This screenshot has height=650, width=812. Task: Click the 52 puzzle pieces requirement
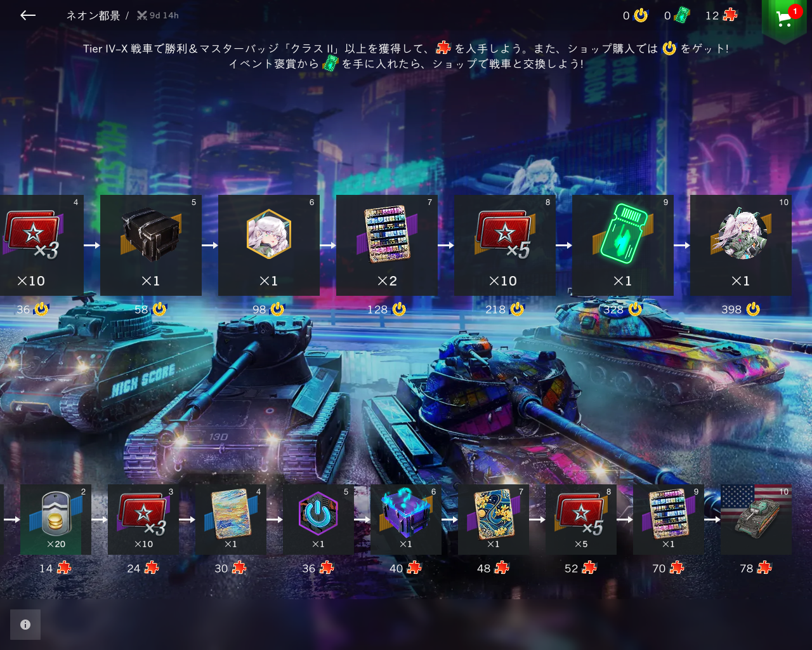pyautogui.click(x=580, y=568)
